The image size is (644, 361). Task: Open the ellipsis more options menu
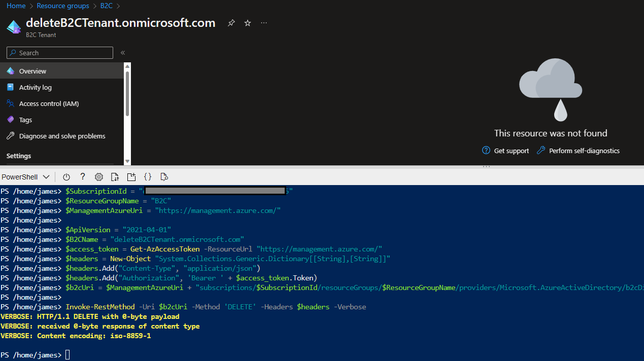coord(264,23)
